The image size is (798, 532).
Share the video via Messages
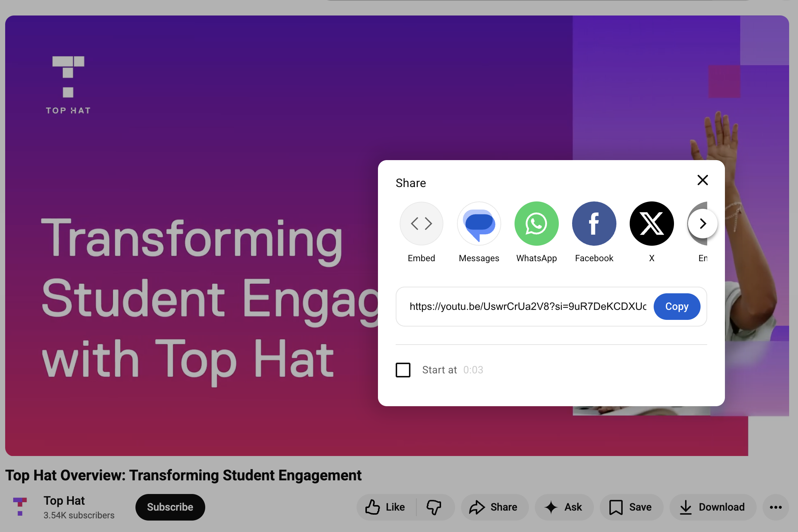[479, 224]
